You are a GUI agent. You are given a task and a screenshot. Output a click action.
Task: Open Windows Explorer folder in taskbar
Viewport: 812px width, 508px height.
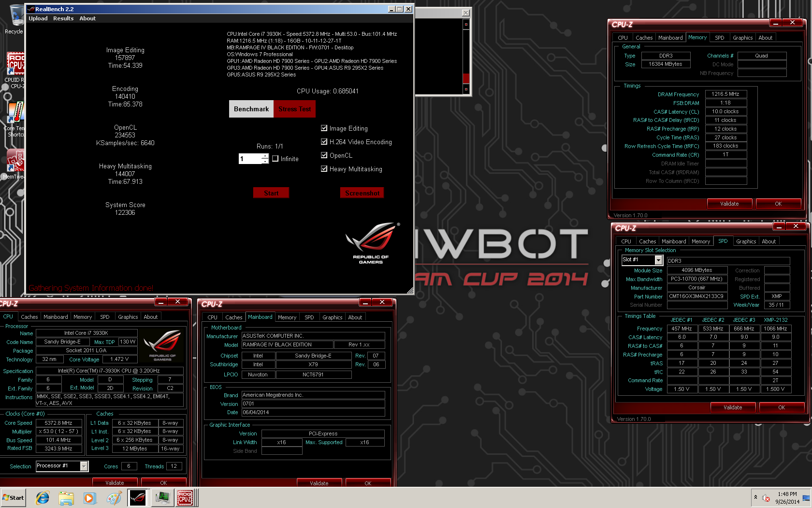coord(66,498)
